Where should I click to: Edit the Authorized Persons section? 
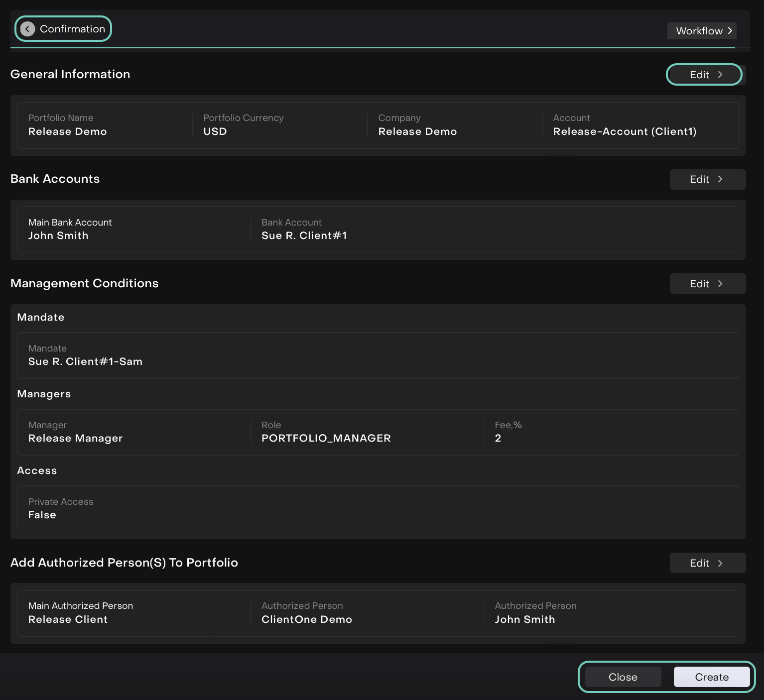(707, 563)
